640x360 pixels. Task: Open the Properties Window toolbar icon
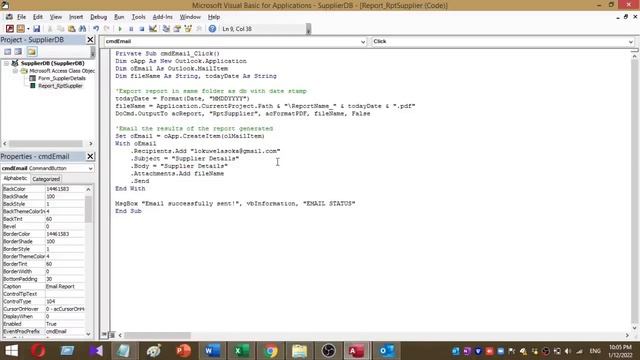[x=177, y=29]
